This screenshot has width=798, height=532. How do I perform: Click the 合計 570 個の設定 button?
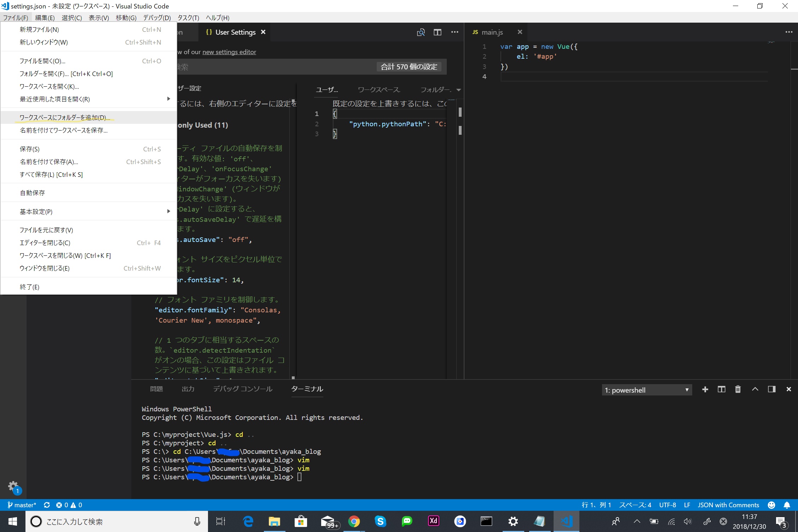409,66
